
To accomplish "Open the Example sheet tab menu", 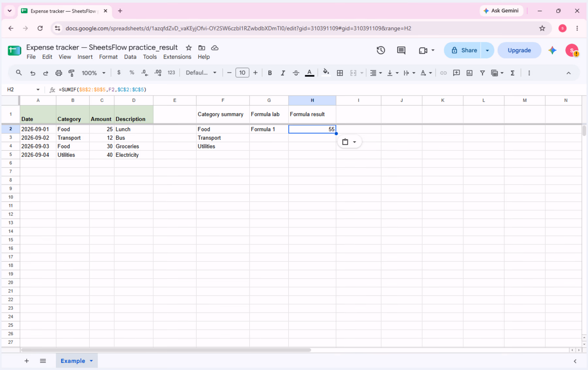I will [91, 361].
